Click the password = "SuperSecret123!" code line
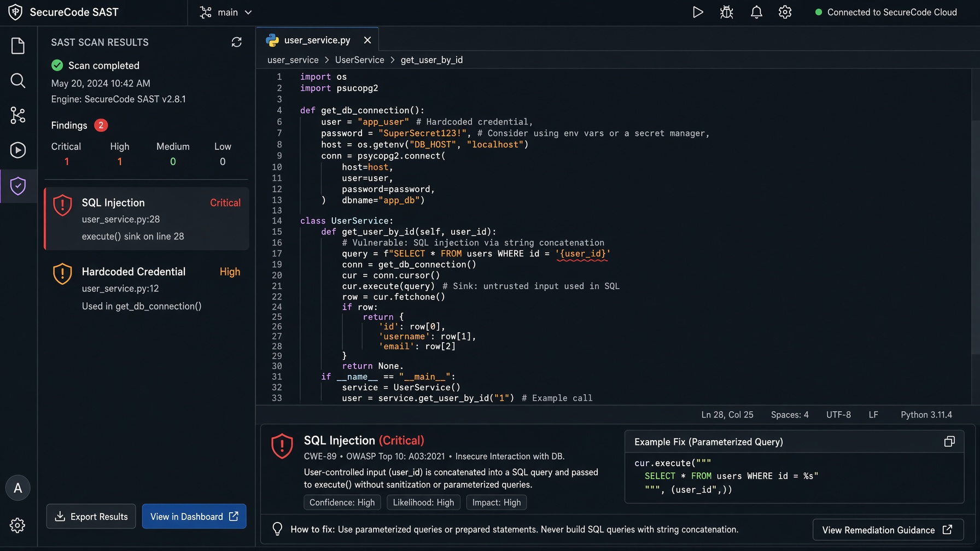Image resolution: width=980 pixels, height=551 pixels. point(515,133)
